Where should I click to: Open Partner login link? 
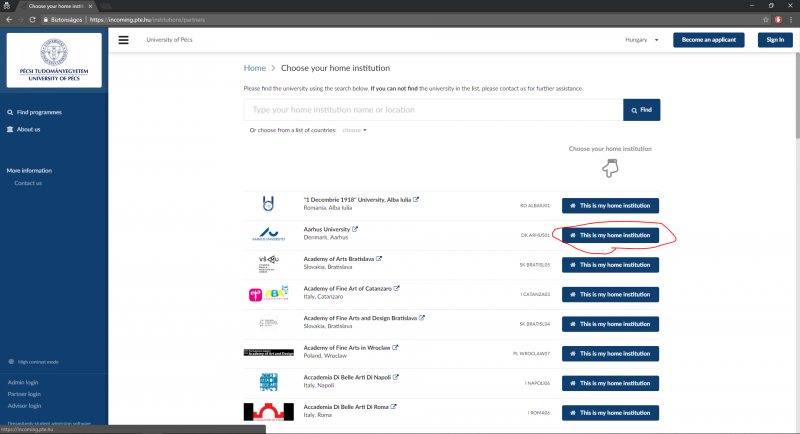click(24, 394)
